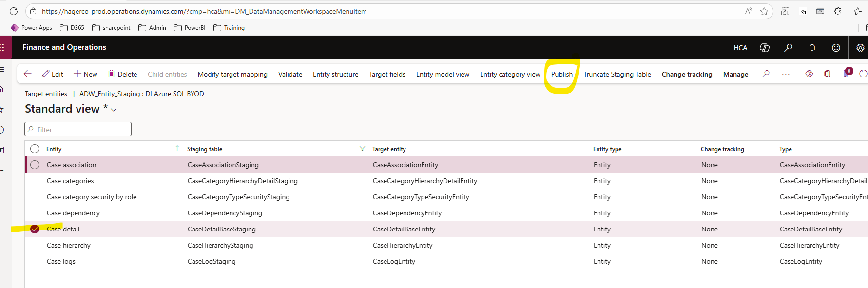
Task: Open the Power Apps bookmark
Action: pyautogui.click(x=32, y=28)
